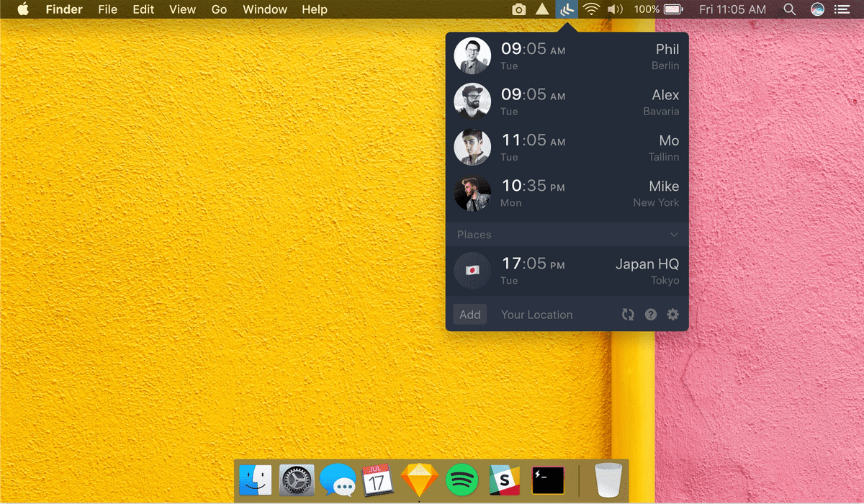Viewport: 864px width, 504px height.
Task: Open the help question mark icon
Action: 651,315
